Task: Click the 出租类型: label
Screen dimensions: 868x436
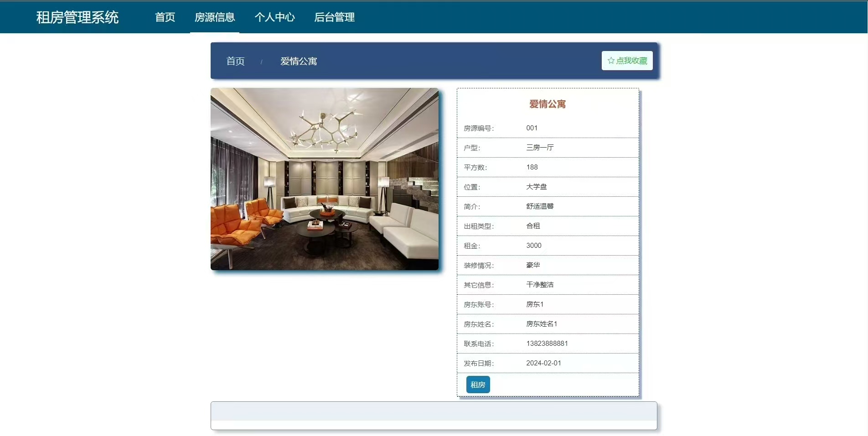Action: click(x=479, y=226)
